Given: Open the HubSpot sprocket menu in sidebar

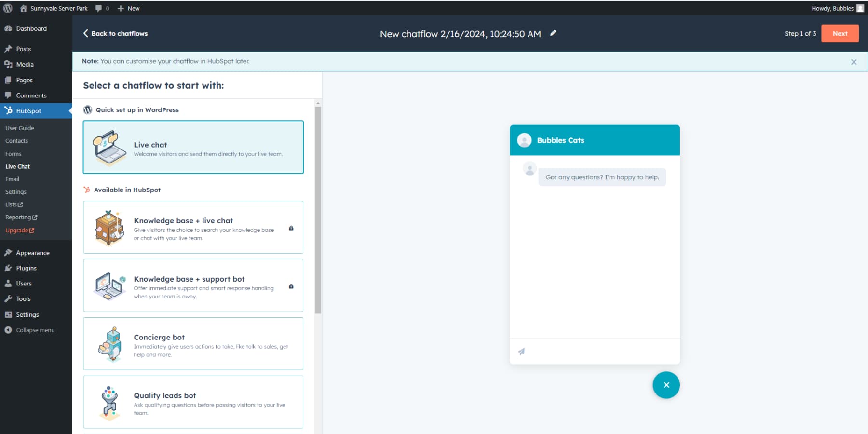Looking at the screenshot, I should coord(8,110).
